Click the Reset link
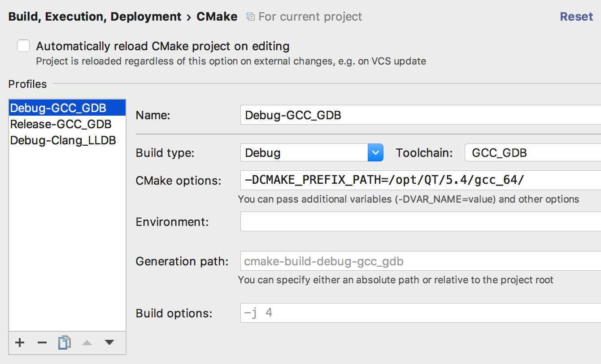The height and width of the screenshot is (364, 601). pos(576,17)
